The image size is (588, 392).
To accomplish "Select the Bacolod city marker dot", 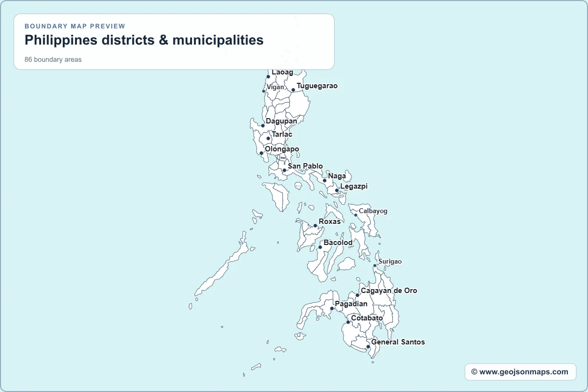I will click(320, 247).
